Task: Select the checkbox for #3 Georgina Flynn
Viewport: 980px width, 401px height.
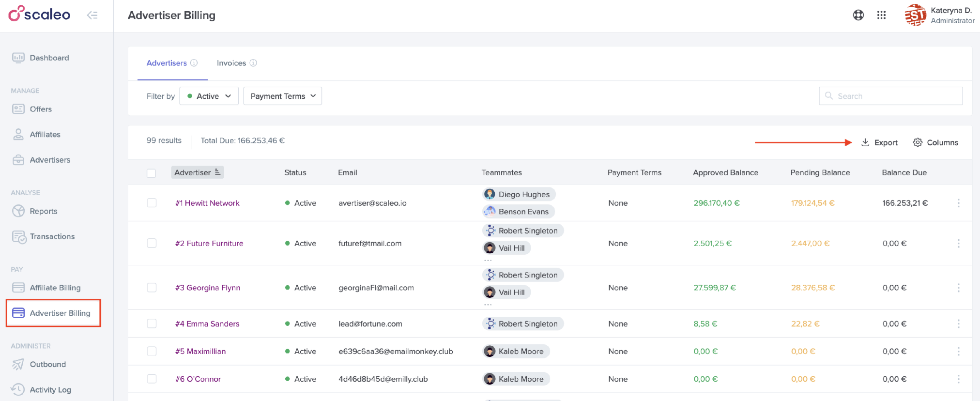Action: point(152,288)
